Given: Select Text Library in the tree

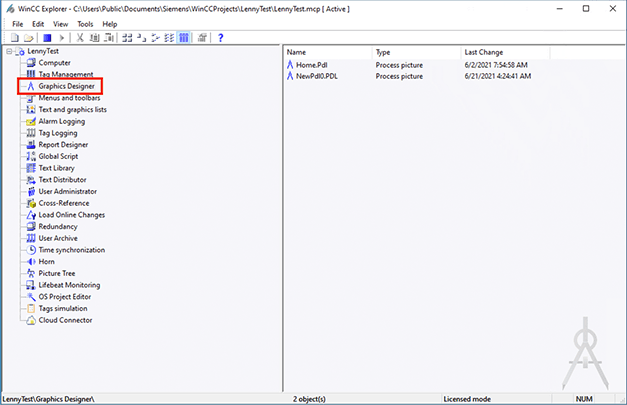Looking at the screenshot, I should pyautogui.click(x=56, y=168).
